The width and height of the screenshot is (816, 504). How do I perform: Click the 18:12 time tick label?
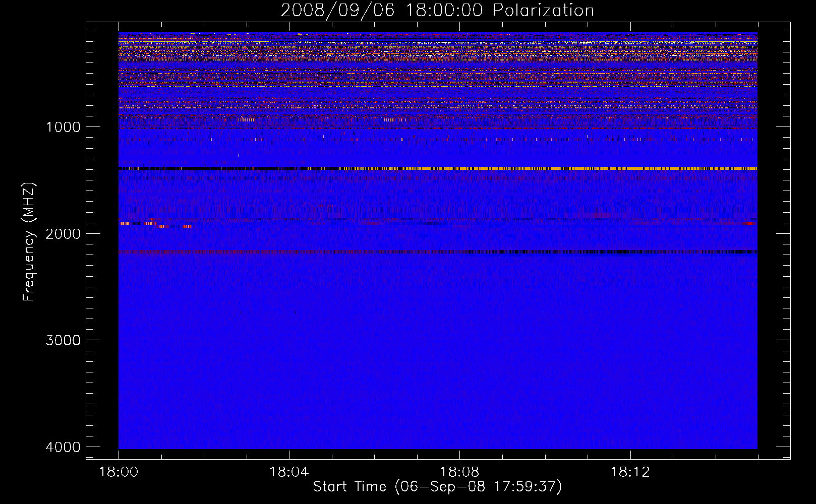[630, 472]
